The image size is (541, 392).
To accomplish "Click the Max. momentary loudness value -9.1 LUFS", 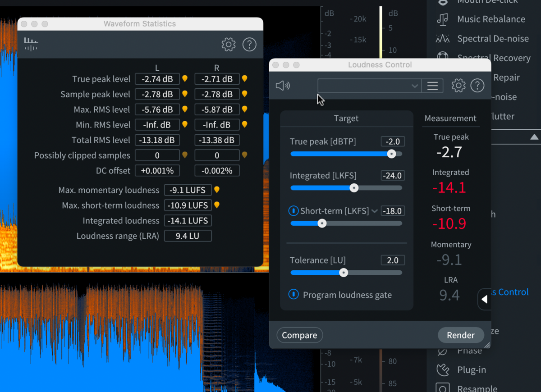I will tap(188, 190).
